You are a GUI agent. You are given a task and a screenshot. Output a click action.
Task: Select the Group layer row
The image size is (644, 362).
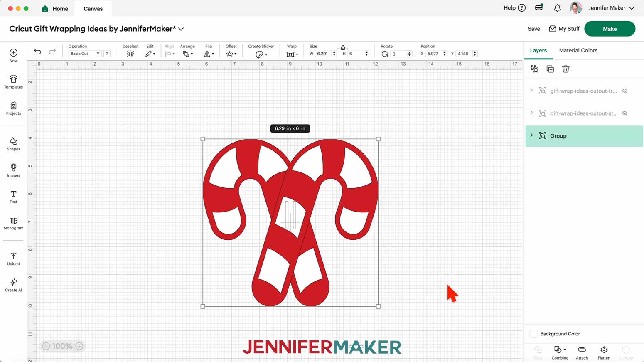584,136
